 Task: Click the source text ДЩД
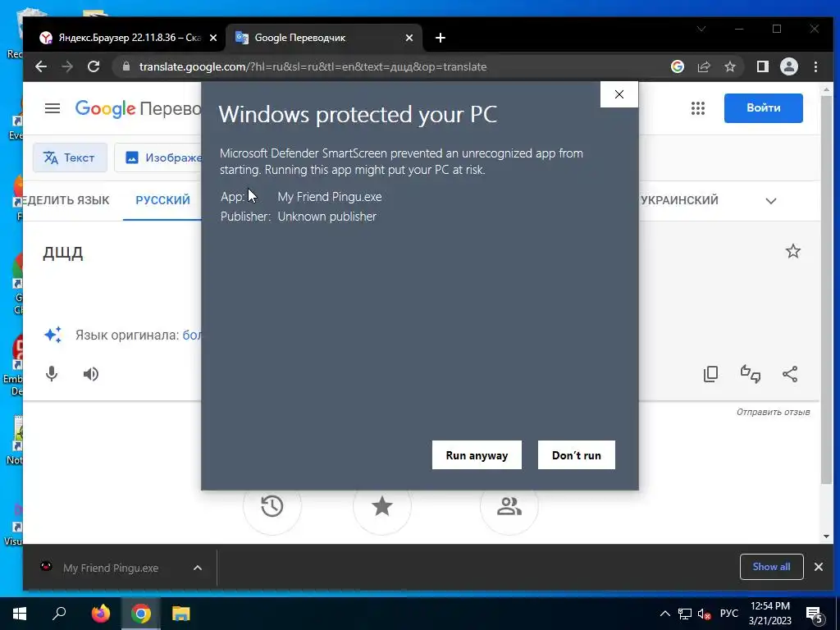tap(62, 253)
